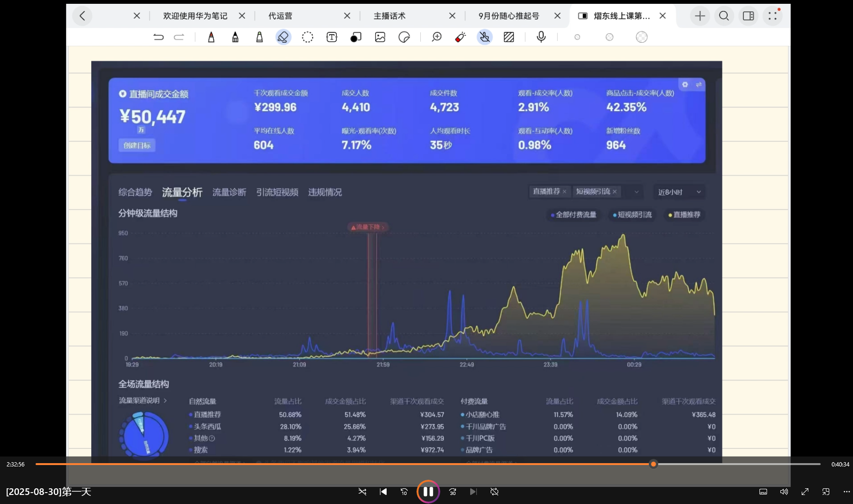
Task: Remove the 短视频引流 filter tag
Action: point(615,192)
